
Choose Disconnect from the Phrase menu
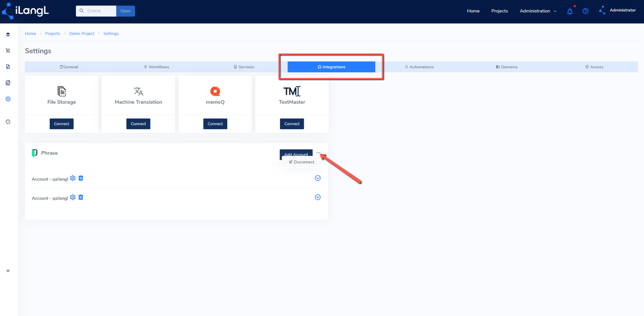[302, 162]
